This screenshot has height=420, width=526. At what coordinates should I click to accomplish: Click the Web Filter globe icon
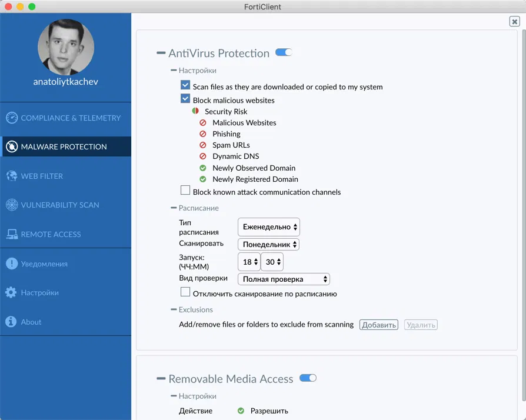click(12, 176)
